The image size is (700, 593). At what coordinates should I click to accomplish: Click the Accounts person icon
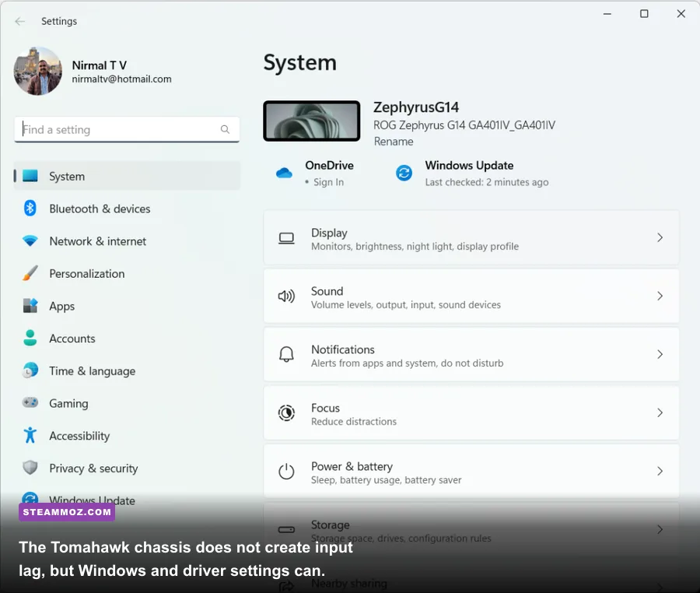pos(30,338)
